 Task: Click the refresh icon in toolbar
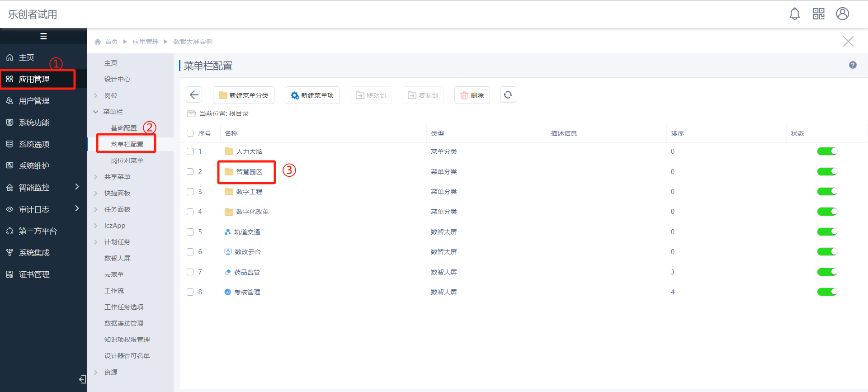pyautogui.click(x=508, y=95)
